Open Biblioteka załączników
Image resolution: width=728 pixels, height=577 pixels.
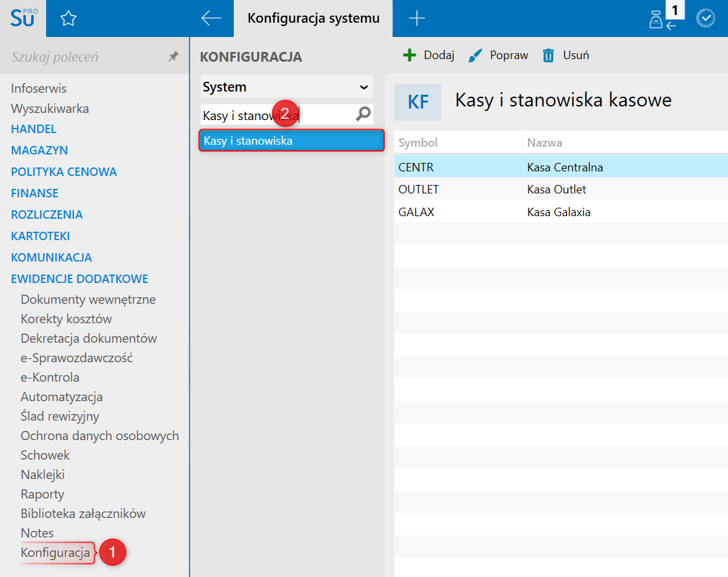pos(83,514)
